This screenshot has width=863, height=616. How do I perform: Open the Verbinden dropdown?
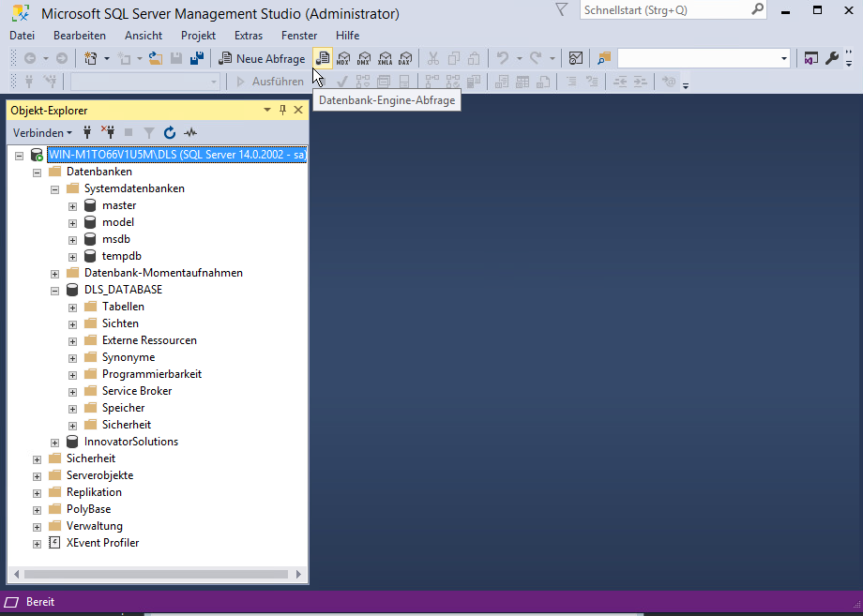[x=42, y=133]
